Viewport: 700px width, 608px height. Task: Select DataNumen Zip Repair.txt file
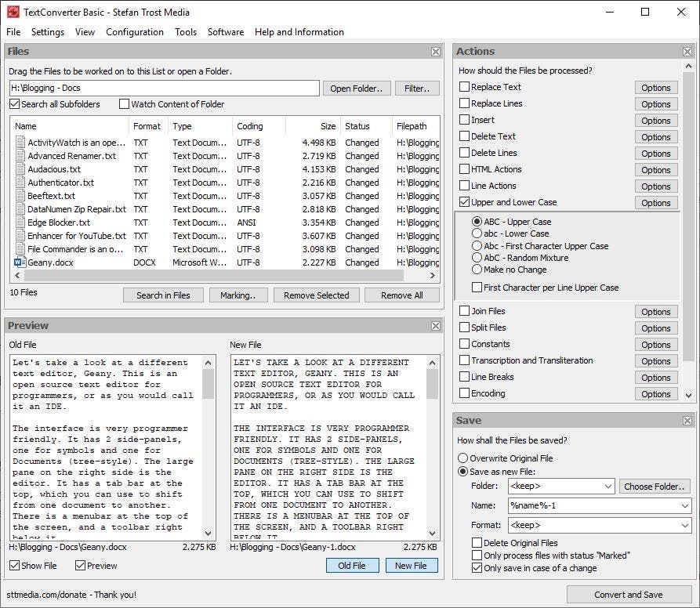(x=227, y=209)
